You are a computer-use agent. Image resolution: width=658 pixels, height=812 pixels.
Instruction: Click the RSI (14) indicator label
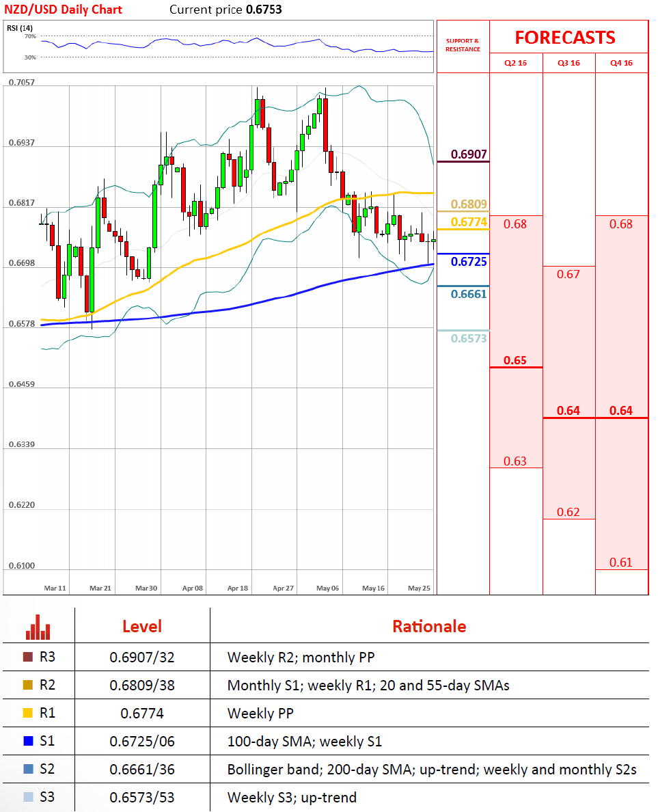tap(20, 28)
